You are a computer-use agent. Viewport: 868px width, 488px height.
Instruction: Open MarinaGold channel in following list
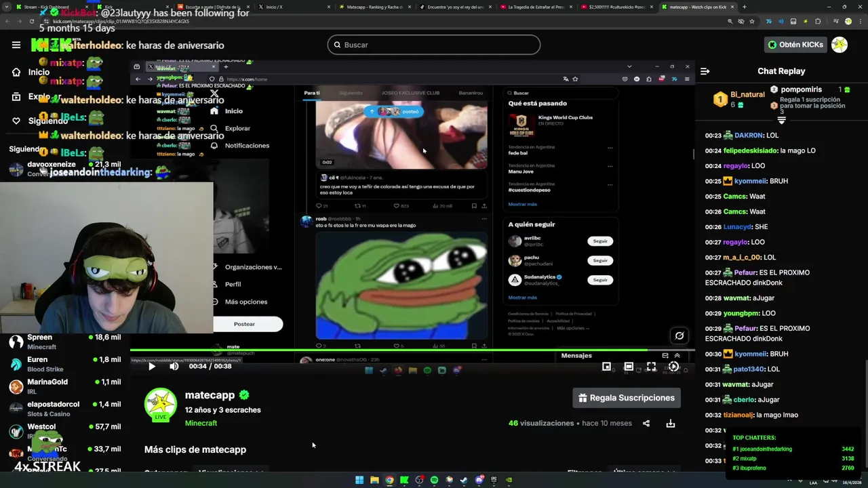point(65,386)
